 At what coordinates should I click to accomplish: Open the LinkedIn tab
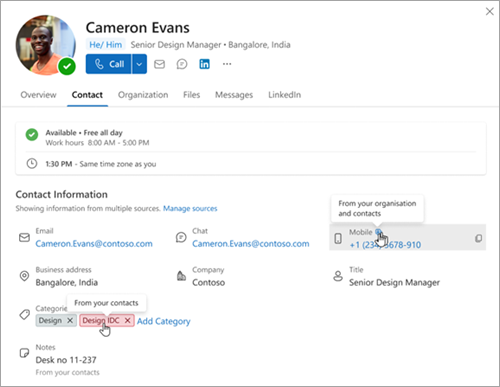[x=284, y=95]
